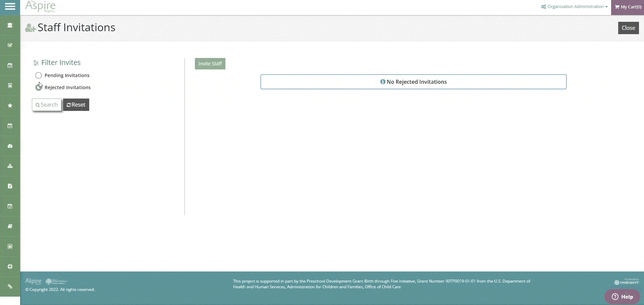Click the Search button under filters
This screenshot has height=305, width=644.
[47, 105]
